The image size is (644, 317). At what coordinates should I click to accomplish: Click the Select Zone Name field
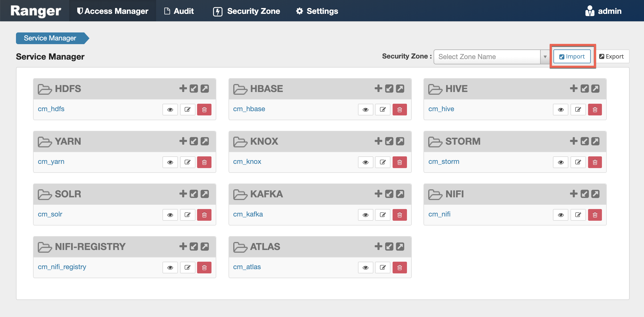tap(487, 57)
